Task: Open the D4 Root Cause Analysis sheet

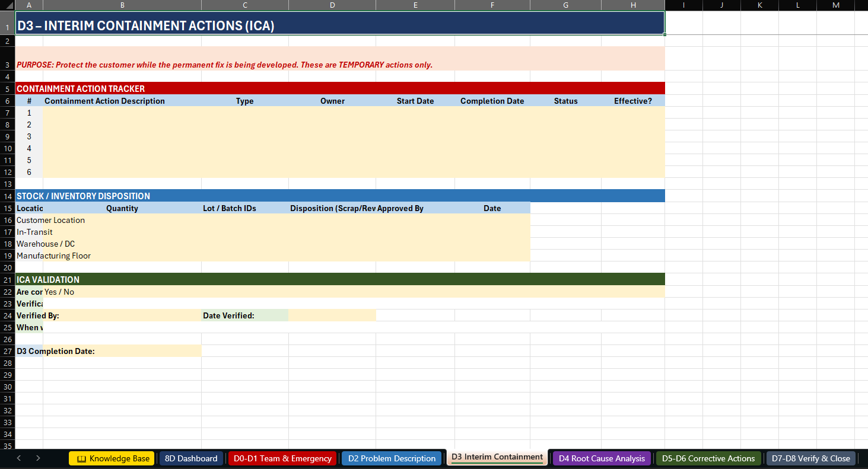Action: click(601, 458)
